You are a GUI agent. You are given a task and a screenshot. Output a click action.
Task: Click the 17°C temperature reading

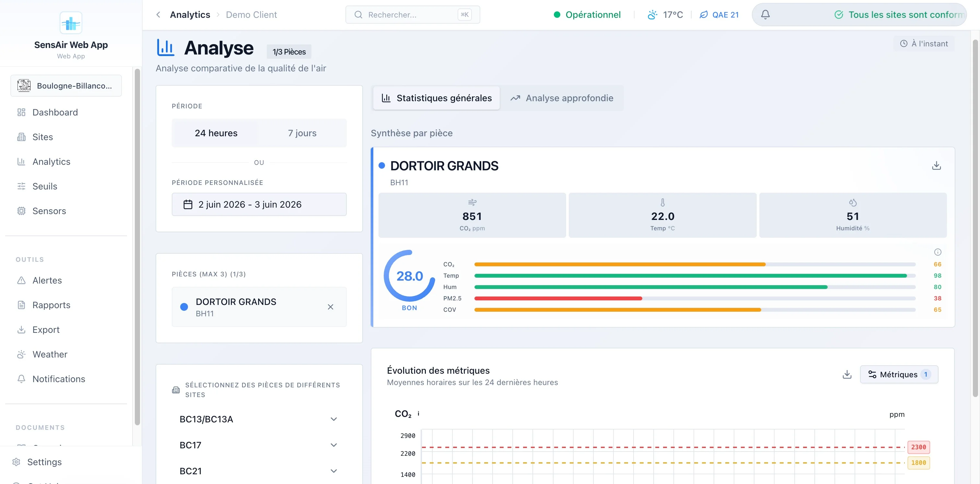[x=672, y=15]
